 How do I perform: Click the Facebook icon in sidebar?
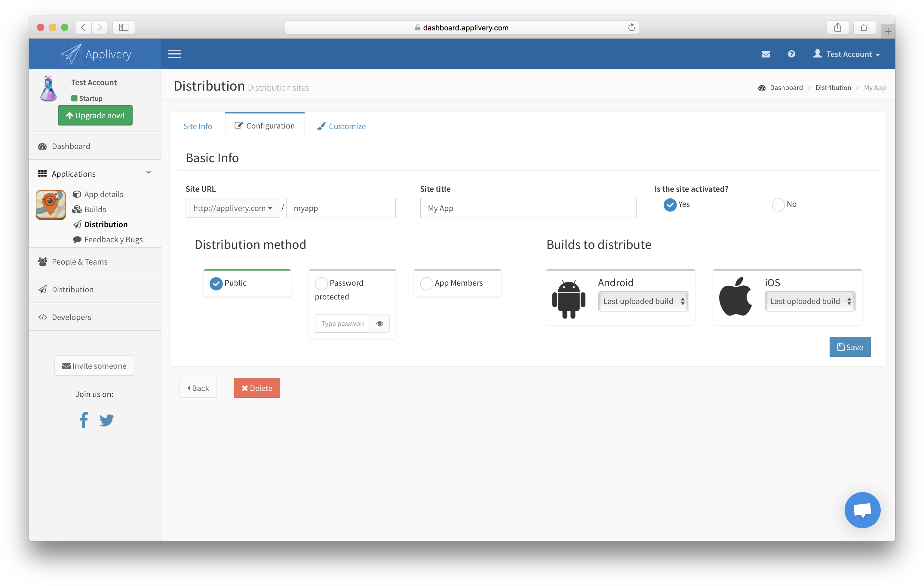[84, 420]
